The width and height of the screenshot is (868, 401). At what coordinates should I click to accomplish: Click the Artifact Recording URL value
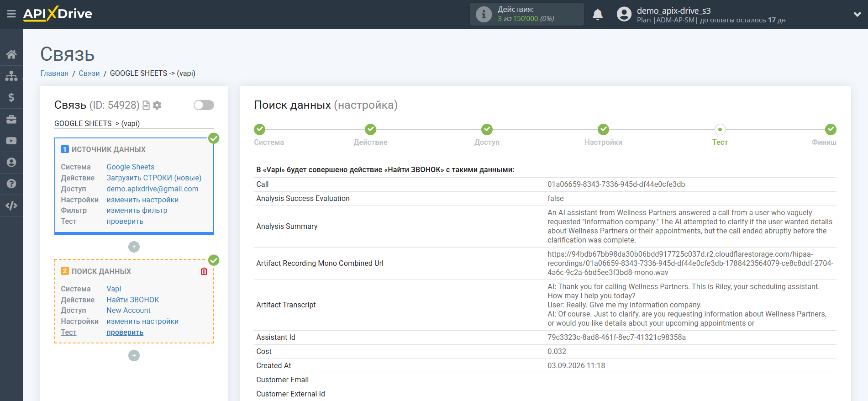[690, 263]
